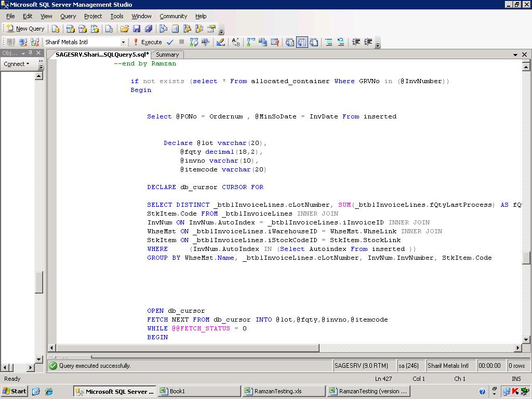Comment out the selected lines

(x=328, y=42)
